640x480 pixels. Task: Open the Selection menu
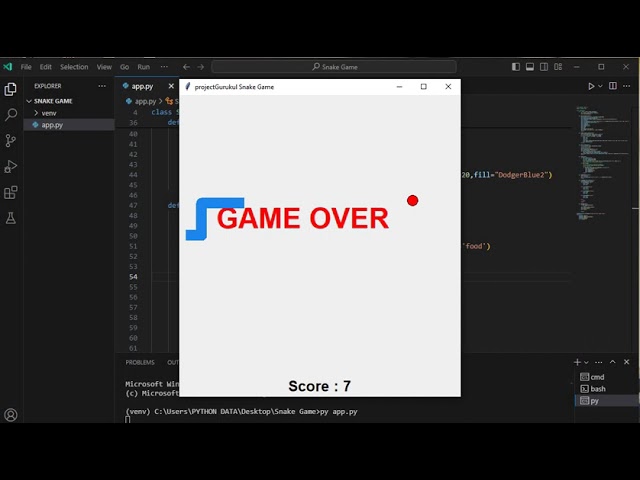tap(74, 67)
